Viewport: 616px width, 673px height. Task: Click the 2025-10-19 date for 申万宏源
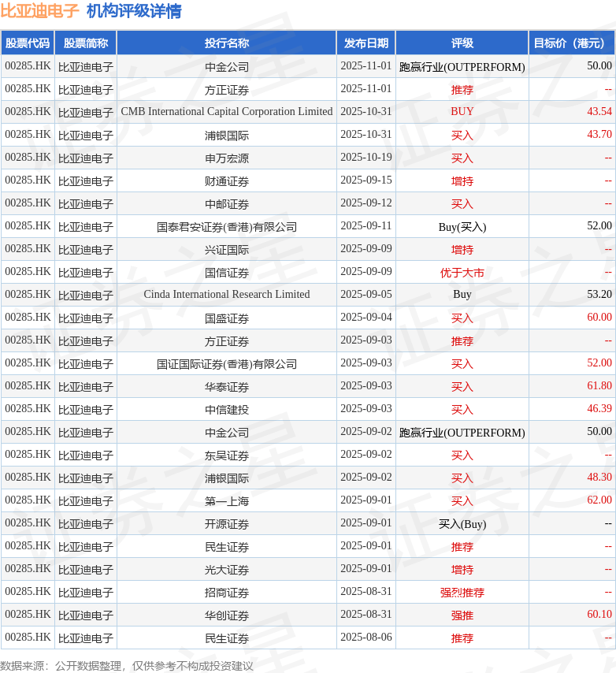[366, 157]
